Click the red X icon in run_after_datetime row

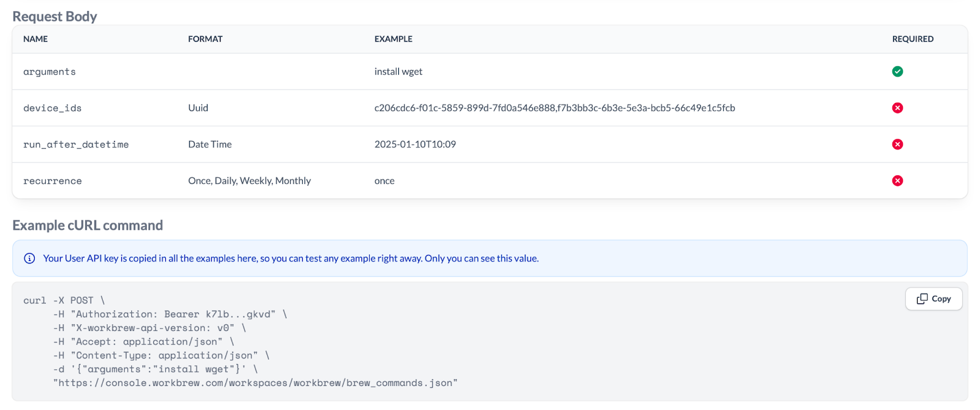coord(897,145)
